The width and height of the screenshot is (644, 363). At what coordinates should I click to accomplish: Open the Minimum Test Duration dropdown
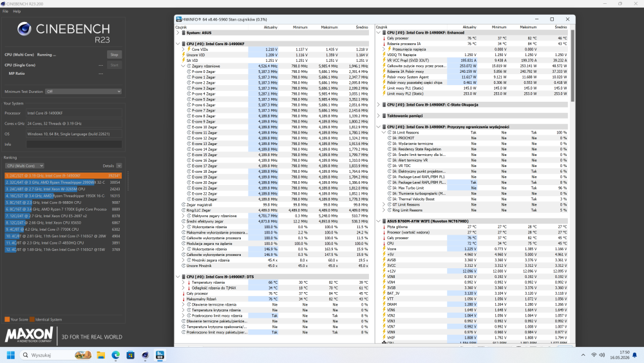pos(83,92)
